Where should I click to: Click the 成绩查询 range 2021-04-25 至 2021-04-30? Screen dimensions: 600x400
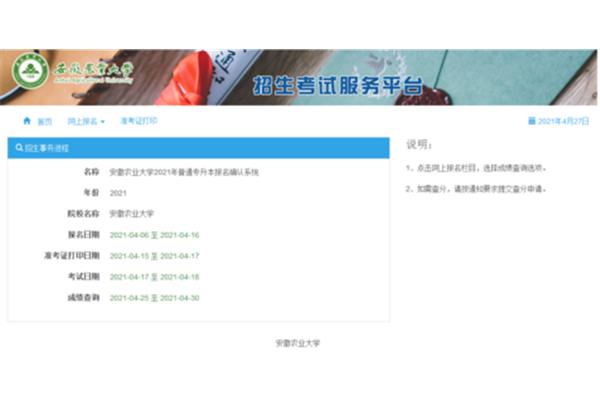[x=155, y=298]
